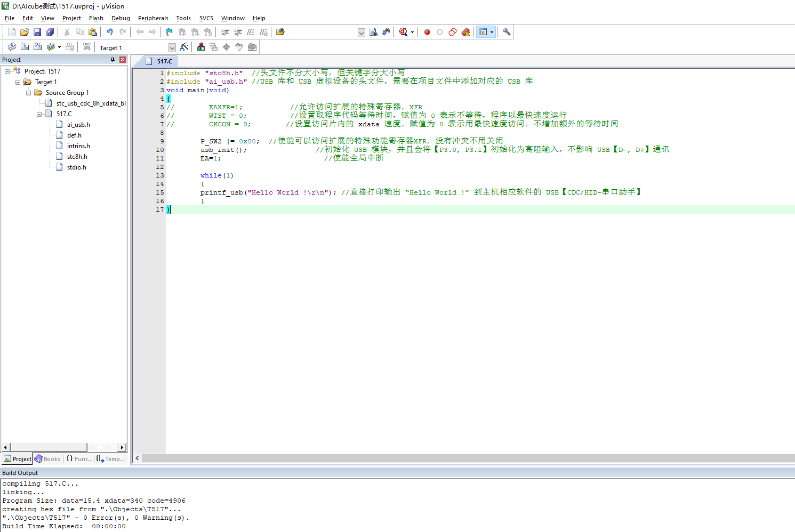Open window layout dropdown arrow
The width and height of the screenshot is (795, 532).
492,32
